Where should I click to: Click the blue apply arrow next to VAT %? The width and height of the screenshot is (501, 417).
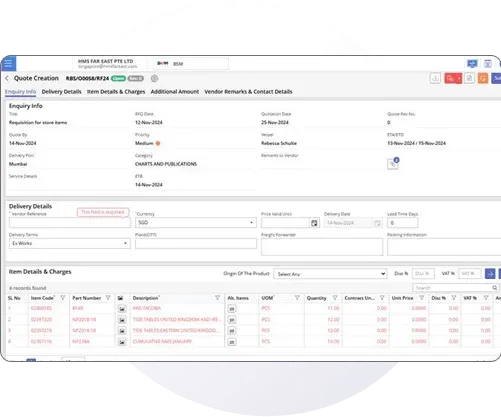click(x=490, y=274)
